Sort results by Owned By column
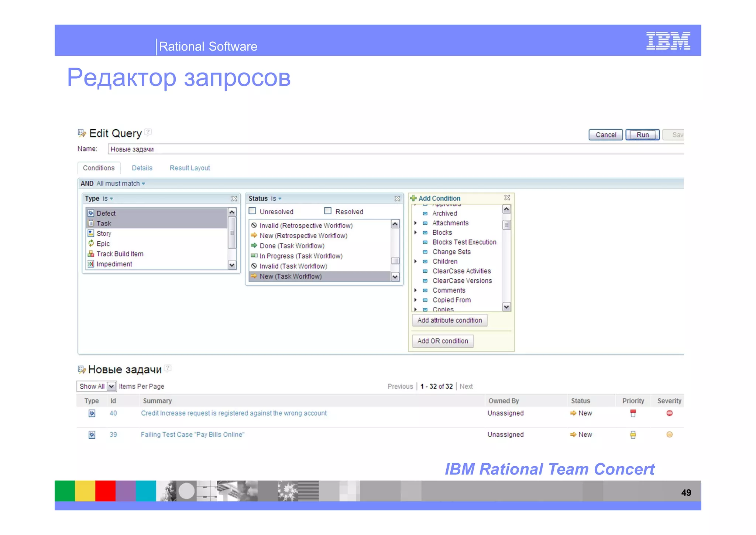The image size is (756, 535). point(504,401)
